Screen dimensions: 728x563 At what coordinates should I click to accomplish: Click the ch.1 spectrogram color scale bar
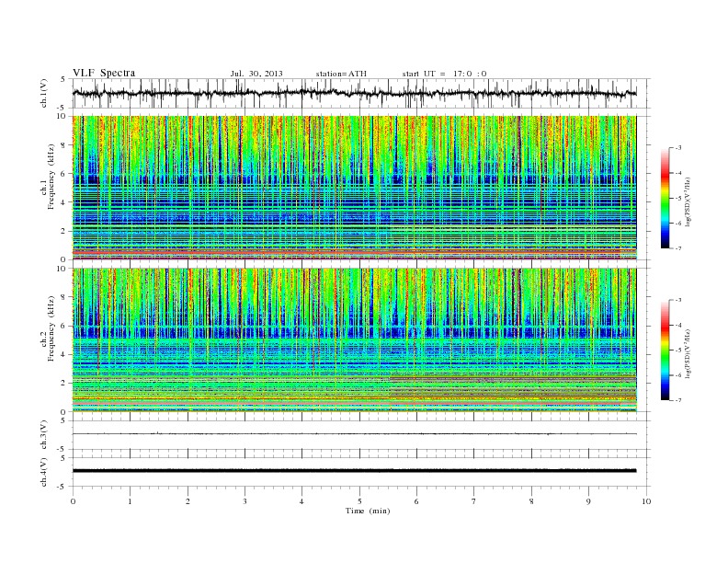tap(665, 198)
